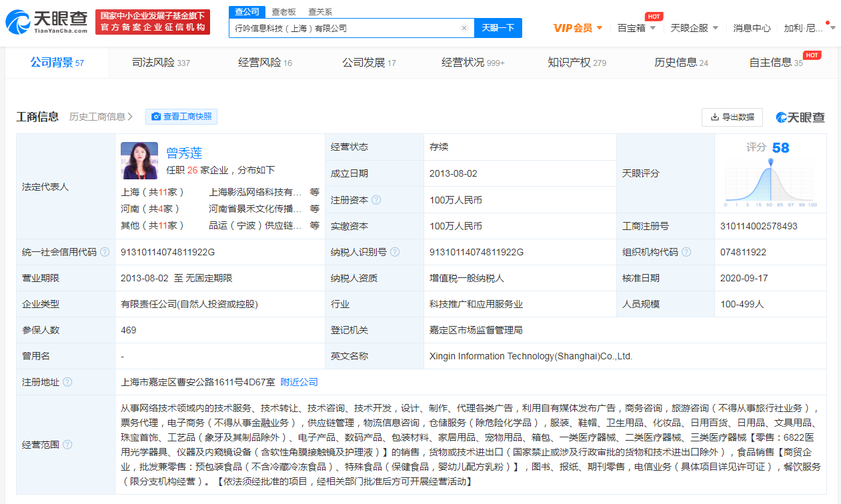Image resolution: width=841 pixels, height=504 pixels.
Task: Click the TianYanCha logo in header
Action: point(47,22)
